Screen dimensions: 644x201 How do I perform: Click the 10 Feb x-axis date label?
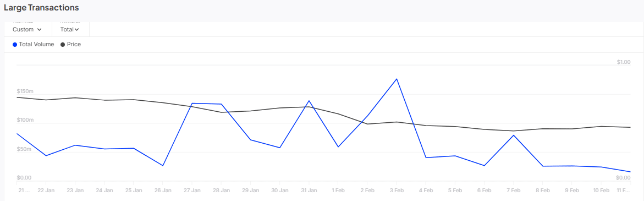click(601, 191)
